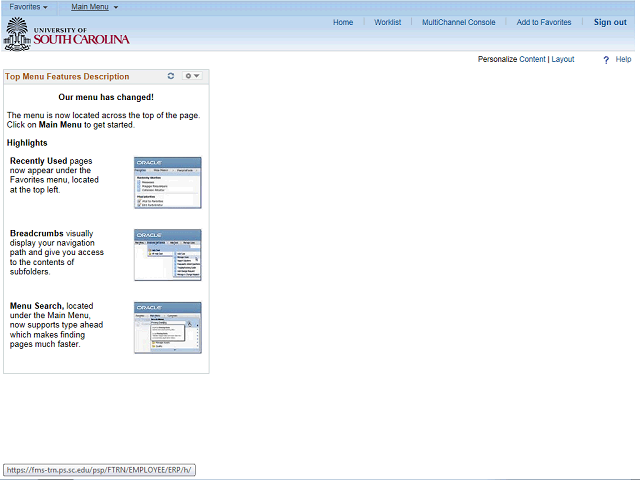640x480 pixels.
Task: Click the status bar URL text
Action: click(99, 470)
